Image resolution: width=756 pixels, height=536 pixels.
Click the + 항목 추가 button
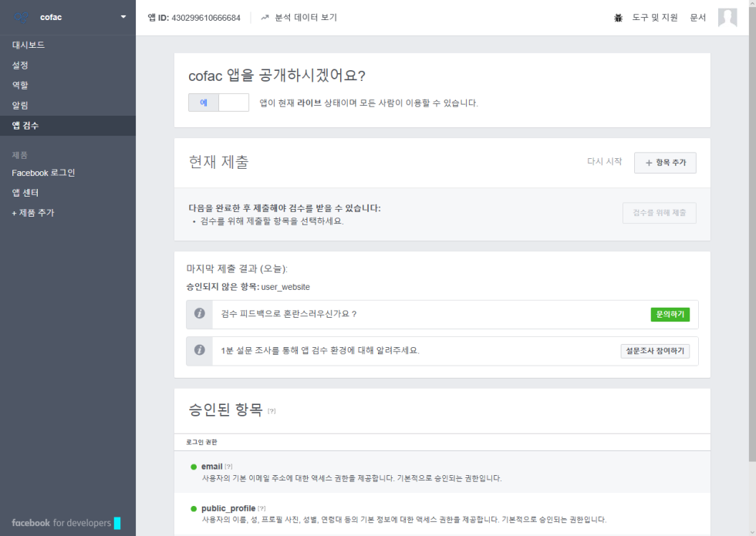(x=664, y=163)
